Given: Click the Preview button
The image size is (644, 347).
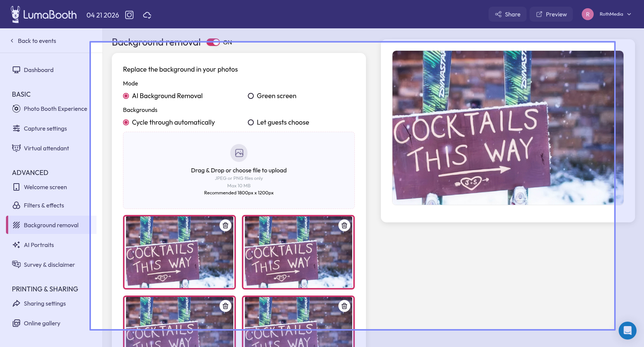Looking at the screenshot, I should pos(551,14).
